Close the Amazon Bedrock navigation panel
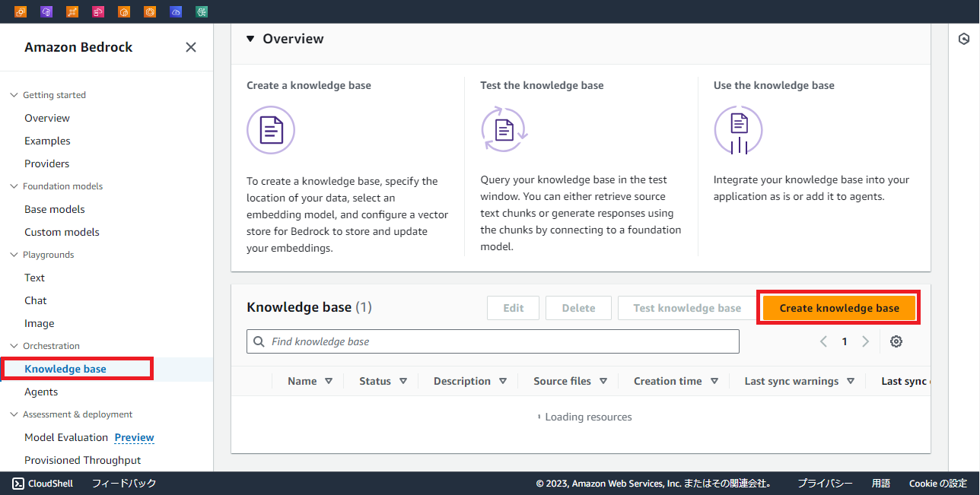The width and height of the screenshot is (980, 495). (x=191, y=47)
